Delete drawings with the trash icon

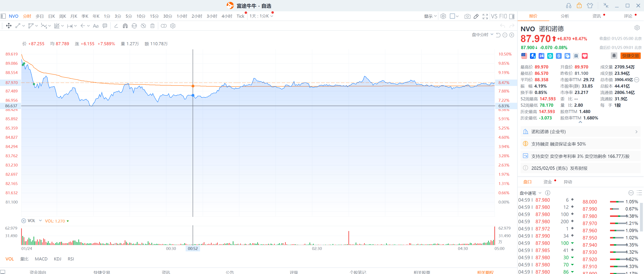click(x=153, y=26)
